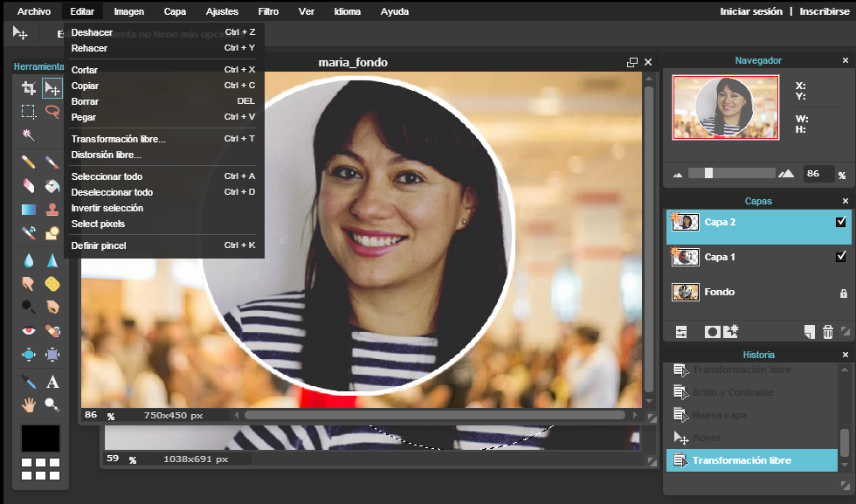
Task: Click the zoom percentage field showing 86
Action: 818,174
